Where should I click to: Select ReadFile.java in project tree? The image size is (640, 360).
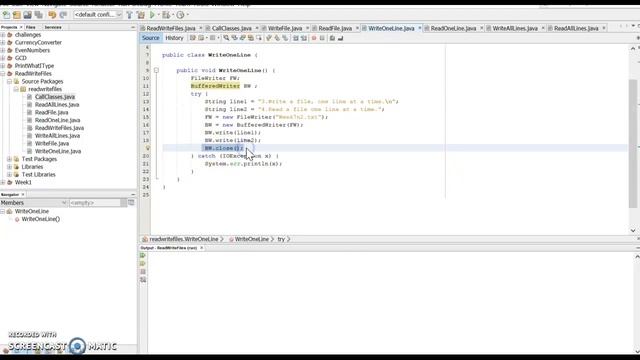pos(51,113)
